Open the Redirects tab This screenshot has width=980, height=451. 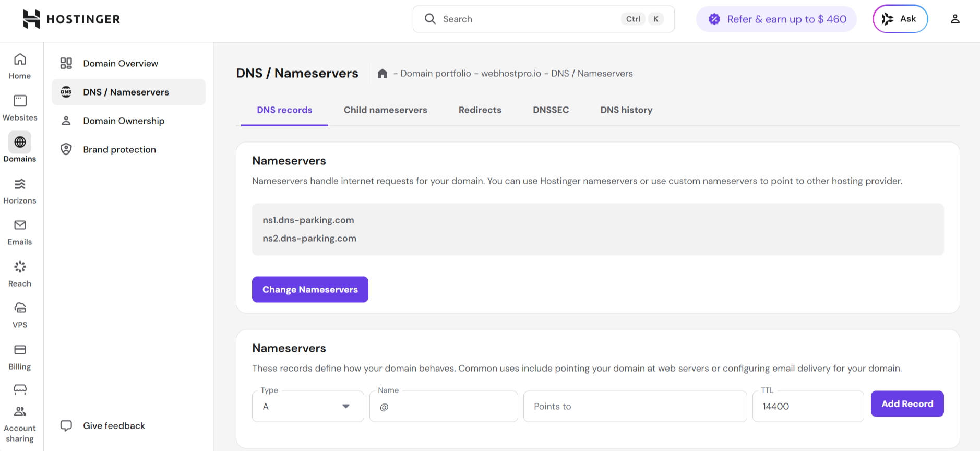click(480, 110)
